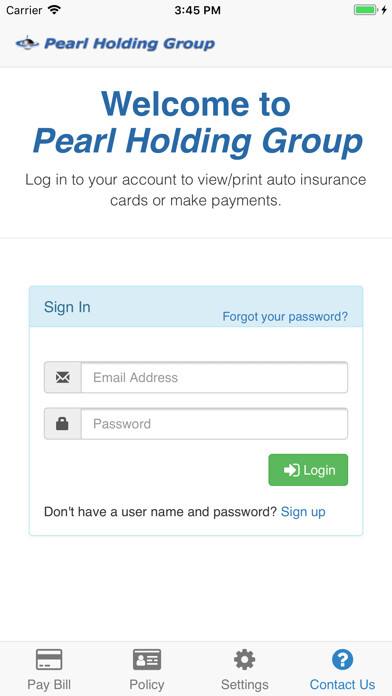Click the envelope icon beside Email Address
Screen dimensions: 392x696
pyautogui.click(x=63, y=377)
